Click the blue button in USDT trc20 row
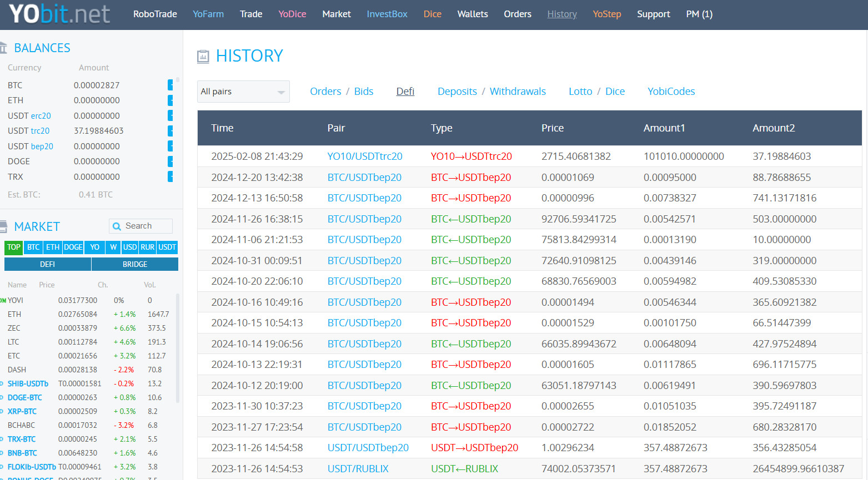This screenshot has height=480, width=868. pyautogui.click(x=170, y=131)
